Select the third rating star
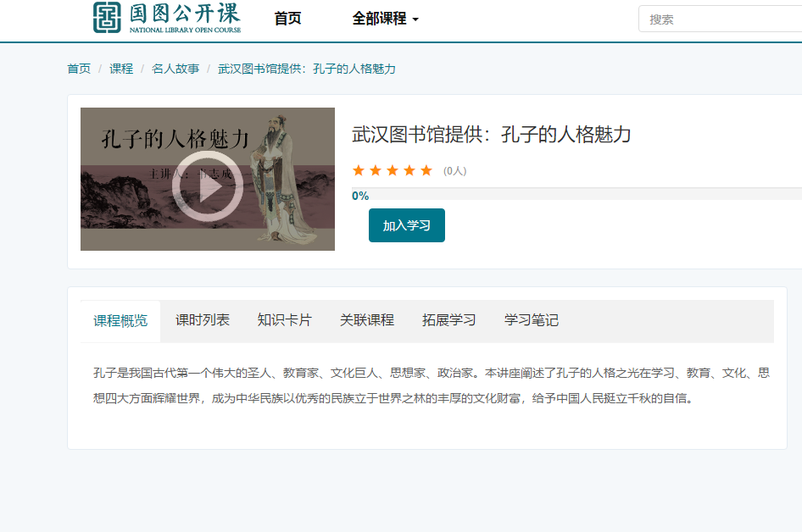The height and width of the screenshot is (532, 802). (393, 169)
